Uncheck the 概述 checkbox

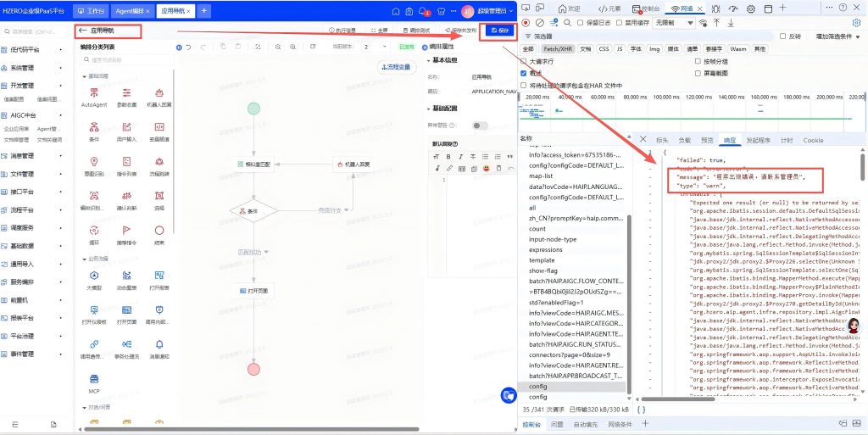[x=525, y=74]
